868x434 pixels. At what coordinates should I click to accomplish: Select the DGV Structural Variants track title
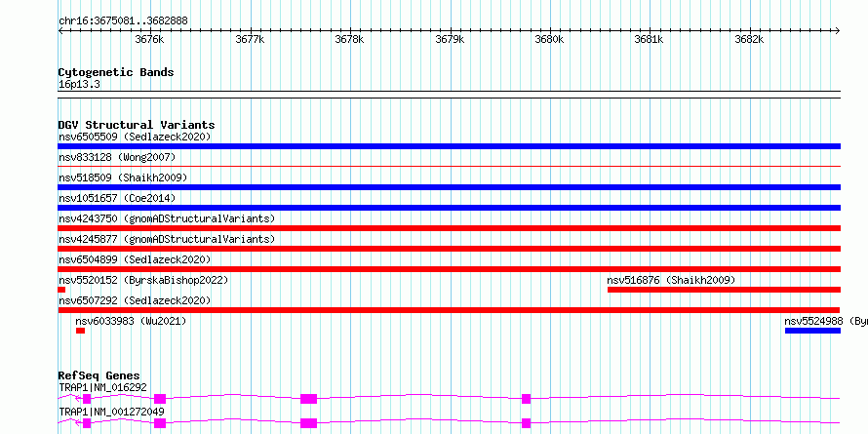[137, 125]
